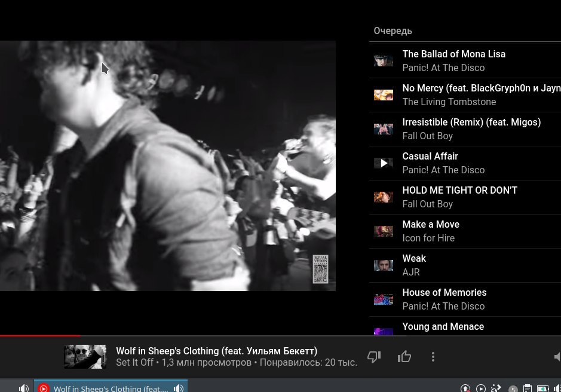561x392 pixels.
Task: Open the three-dot menu for the current track
Action: [x=433, y=357]
